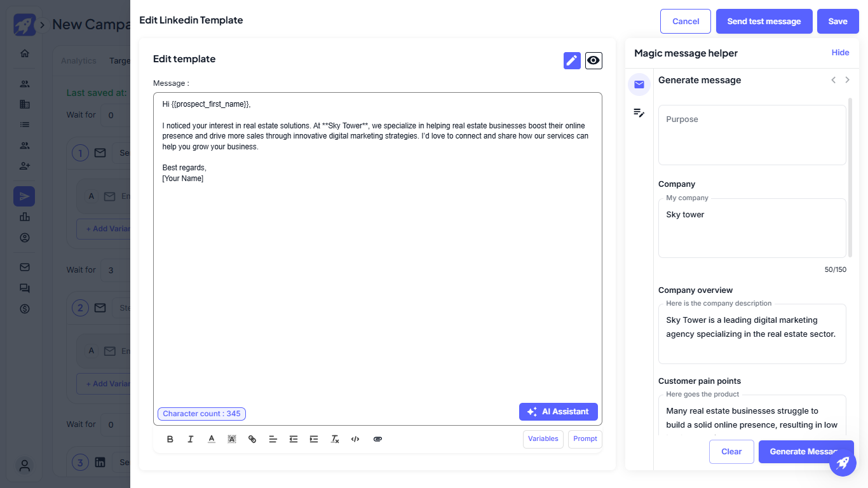Hide the Magic message helper panel

[840, 53]
